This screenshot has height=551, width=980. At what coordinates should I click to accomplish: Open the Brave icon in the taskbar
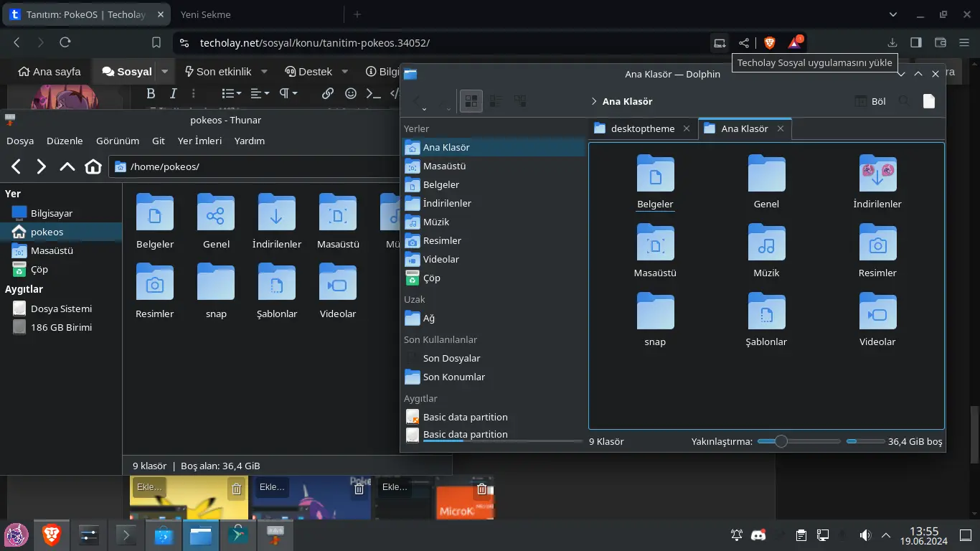pos(51,534)
